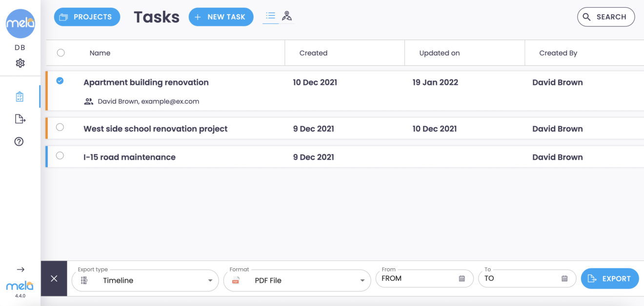644x306 pixels.
Task: Open Help via the question mark icon
Action: coord(20,141)
